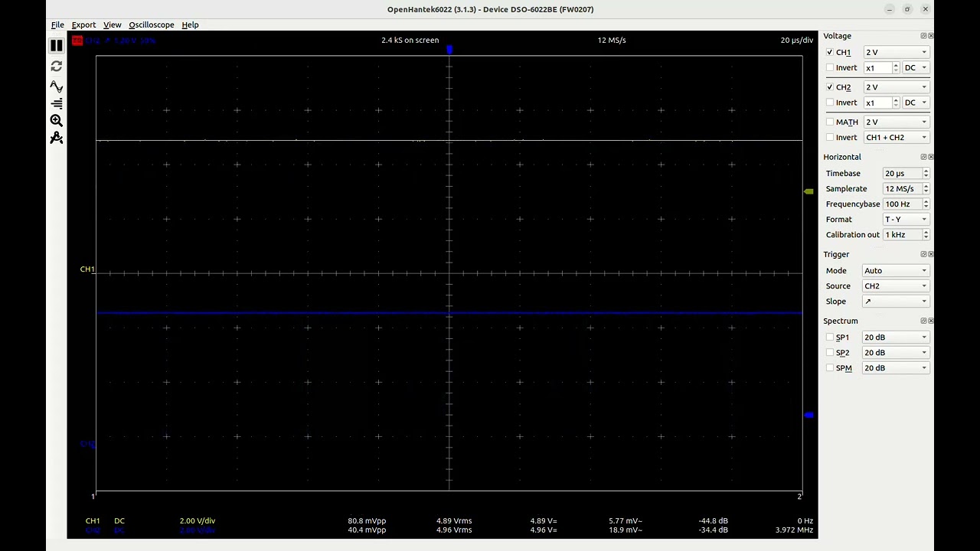980x551 pixels.
Task: Open the CH1 + CH2 math mode dropdown
Action: (x=896, y=138)
